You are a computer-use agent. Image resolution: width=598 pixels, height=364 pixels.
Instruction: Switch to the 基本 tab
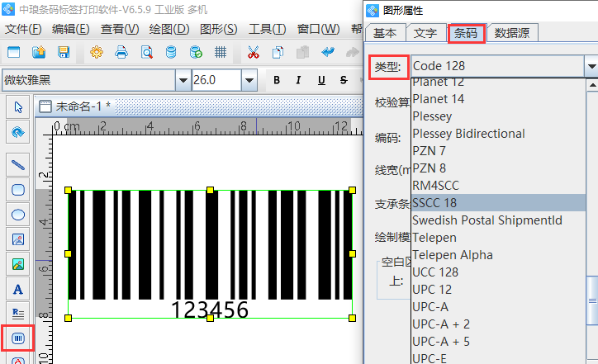tap(385, 33)
